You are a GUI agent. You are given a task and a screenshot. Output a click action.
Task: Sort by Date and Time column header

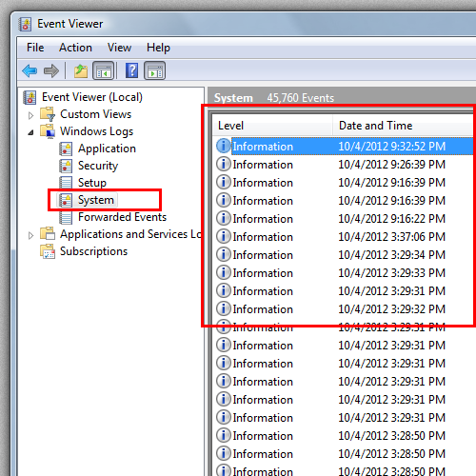[x=403, y=126]
